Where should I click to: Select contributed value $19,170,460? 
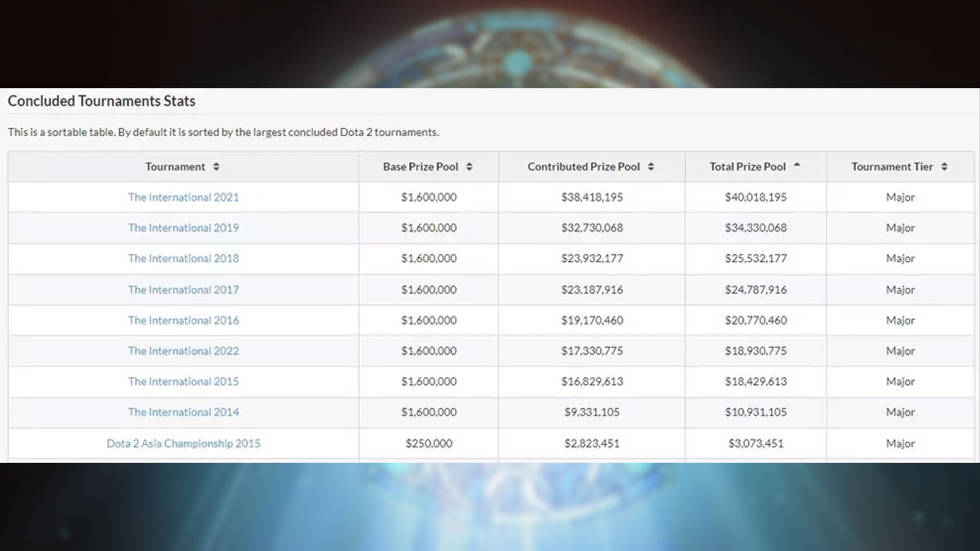(592, 321)
